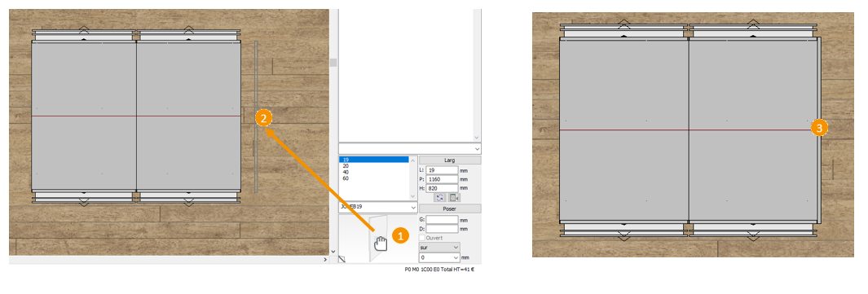Select width 20 in the size list
Viewport: 868px width, 294px height.
coord(373,166)
